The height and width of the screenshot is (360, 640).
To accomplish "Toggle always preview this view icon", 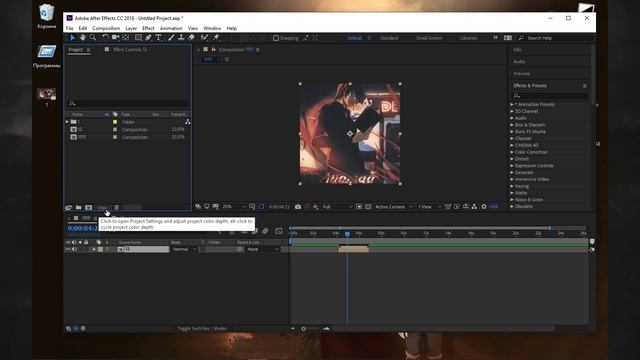I will (x=198, y=207).
